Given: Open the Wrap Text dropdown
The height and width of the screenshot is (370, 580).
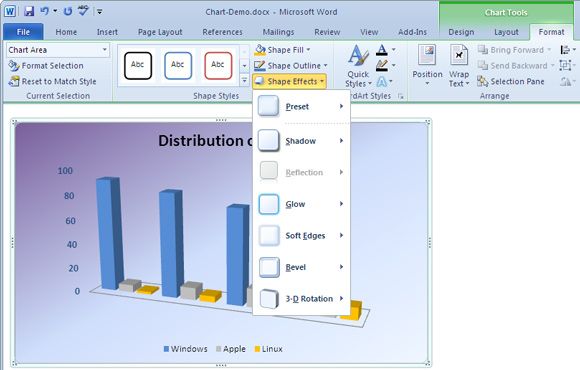Looking at the screenshot, I should click(x=459, y=65).
